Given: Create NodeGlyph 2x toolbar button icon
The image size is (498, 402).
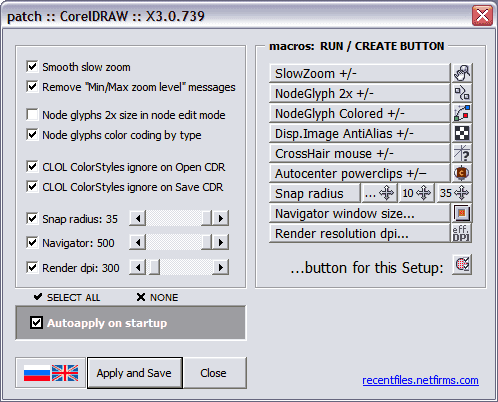Looking at the screenshot, I should click(462, 93).
